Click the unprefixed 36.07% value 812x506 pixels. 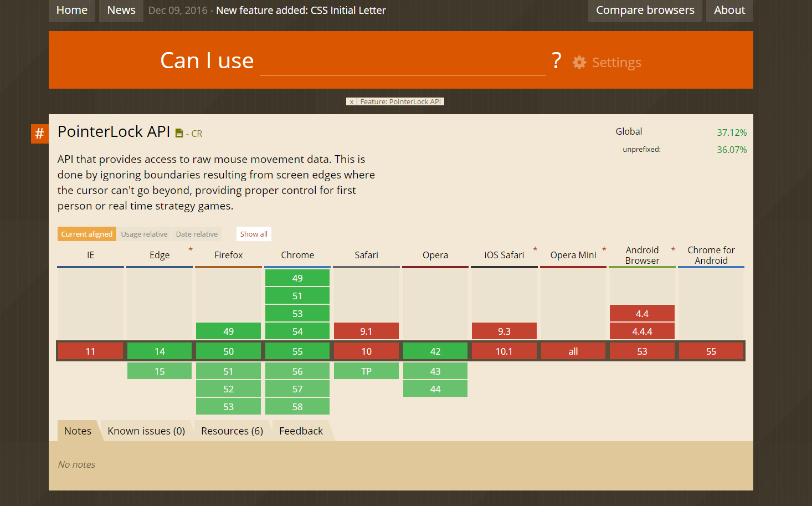[732, 150]
